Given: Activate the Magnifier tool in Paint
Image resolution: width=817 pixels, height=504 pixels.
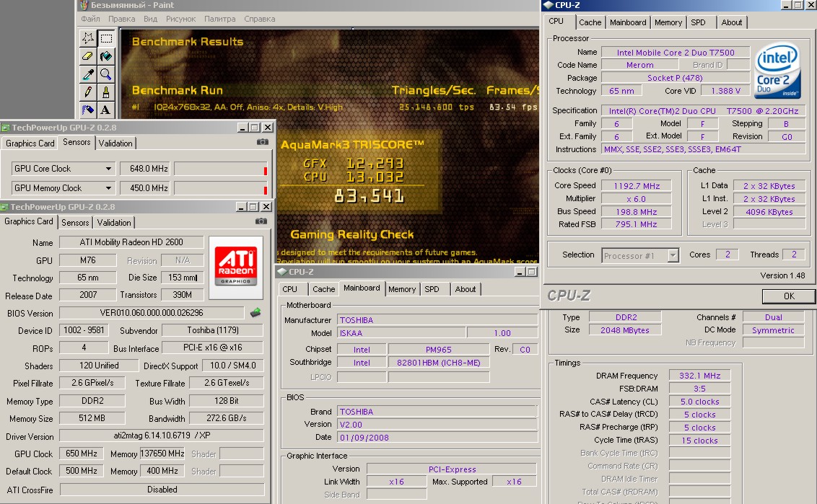Looking at the screenshot, I should pos(106,74).
